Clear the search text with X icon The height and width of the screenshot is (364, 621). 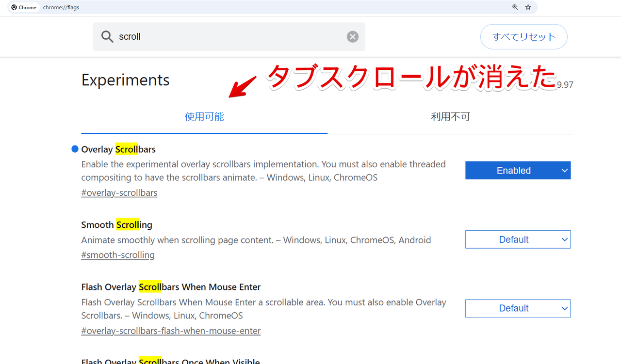[x=353, y=37]
